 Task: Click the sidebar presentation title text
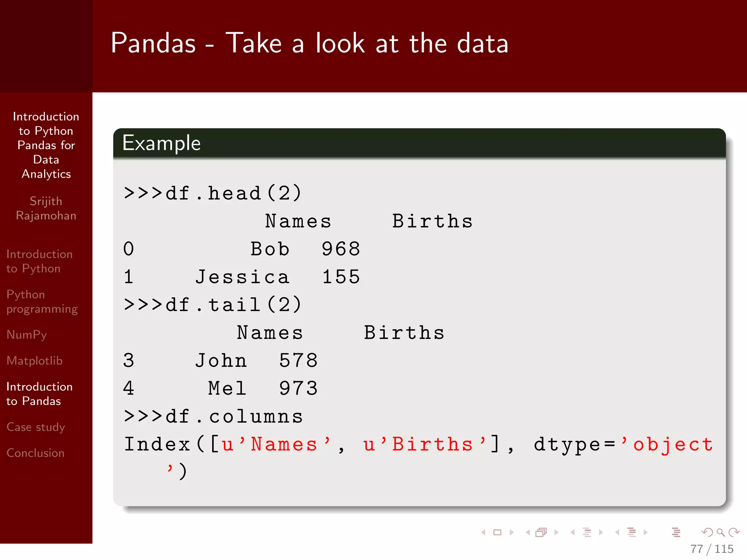(46, 145)
